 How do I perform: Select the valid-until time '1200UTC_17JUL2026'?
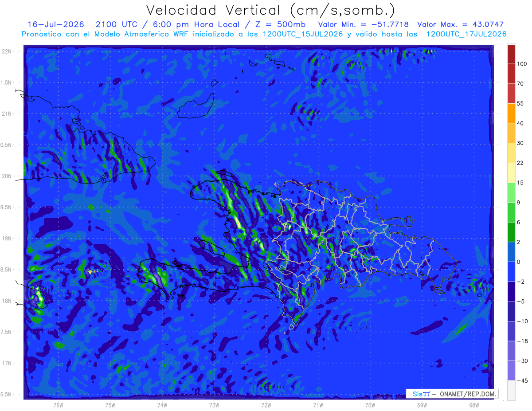point(466,34)
